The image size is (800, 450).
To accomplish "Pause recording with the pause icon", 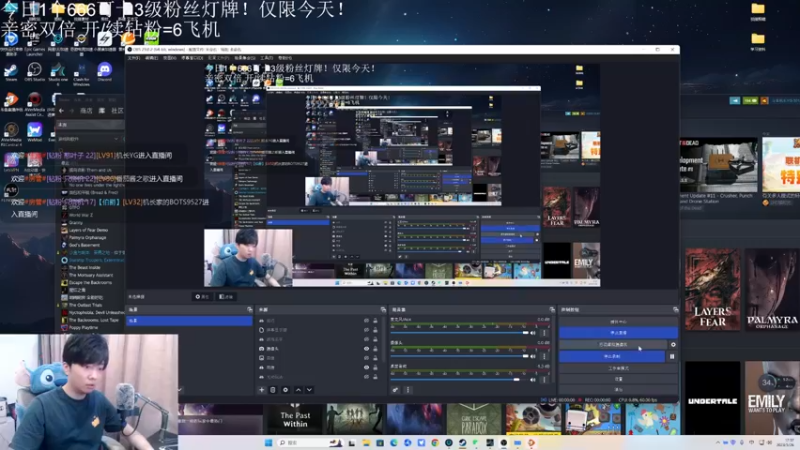I will click(x=672, y=356).
